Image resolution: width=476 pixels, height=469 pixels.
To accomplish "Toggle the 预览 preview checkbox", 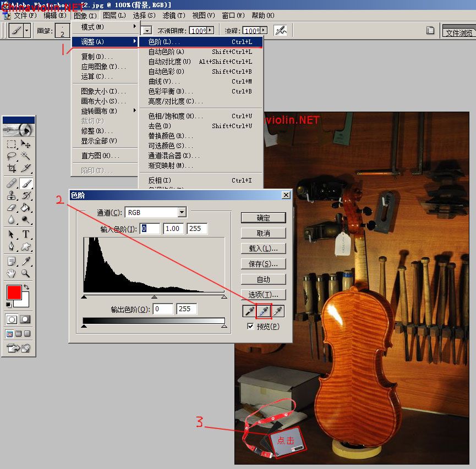I will pyautogui.click(x=251, y=327).
